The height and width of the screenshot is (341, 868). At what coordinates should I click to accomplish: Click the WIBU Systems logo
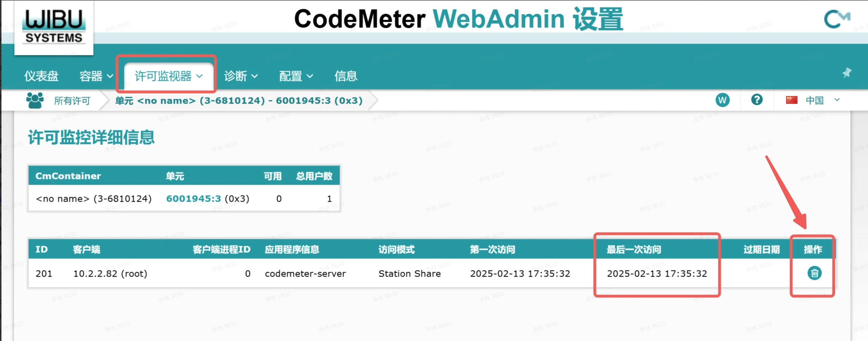point(54,27)
